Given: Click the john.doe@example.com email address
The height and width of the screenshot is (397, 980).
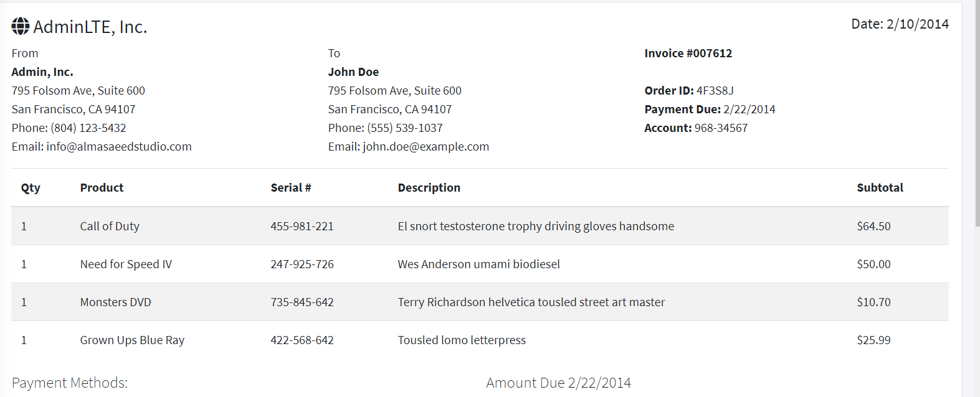Looking at the screenshot, I should 426,146.
